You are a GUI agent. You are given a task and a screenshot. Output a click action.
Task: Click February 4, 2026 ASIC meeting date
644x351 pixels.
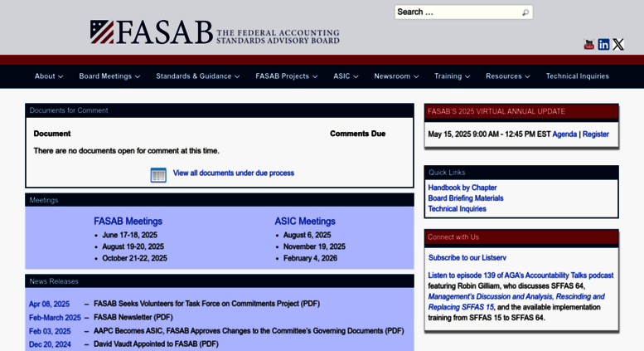pos(310,258)
